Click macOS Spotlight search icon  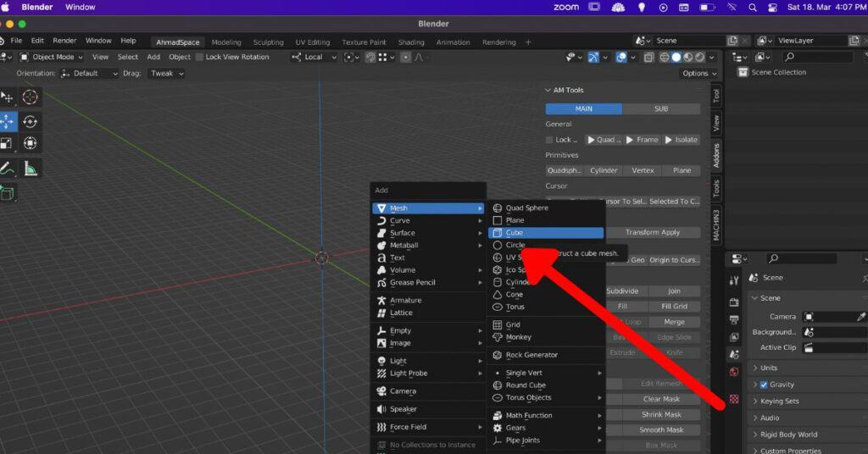753,7
